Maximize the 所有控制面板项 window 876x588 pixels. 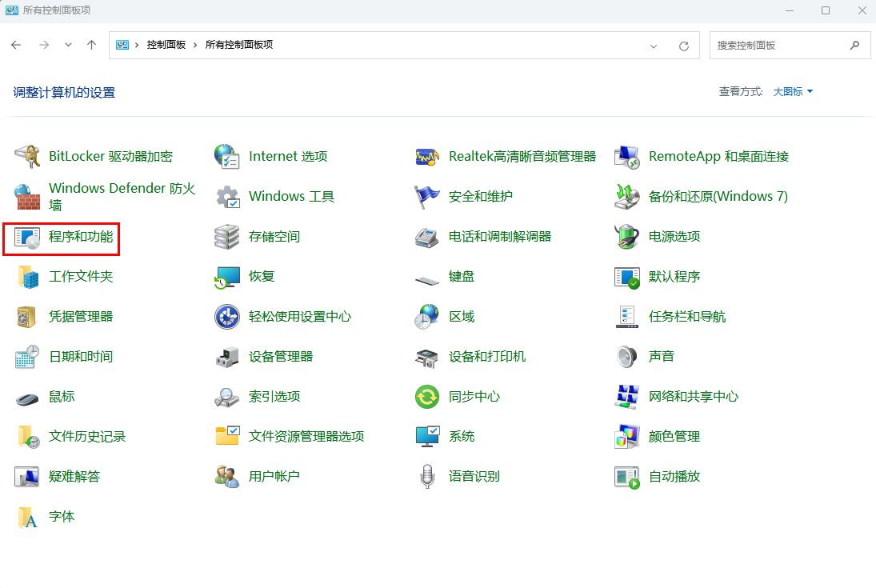click(825, 10)
